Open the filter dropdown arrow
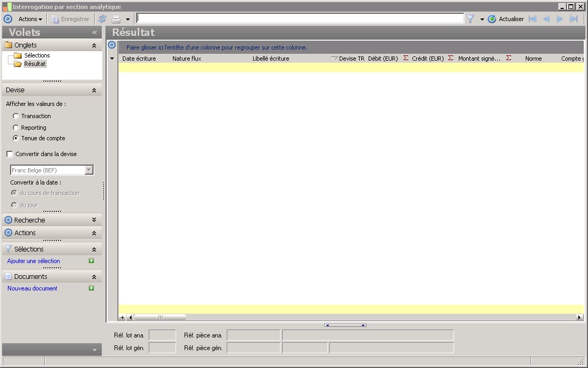Viewport: 588px width, 368px height. pos(482,19)
